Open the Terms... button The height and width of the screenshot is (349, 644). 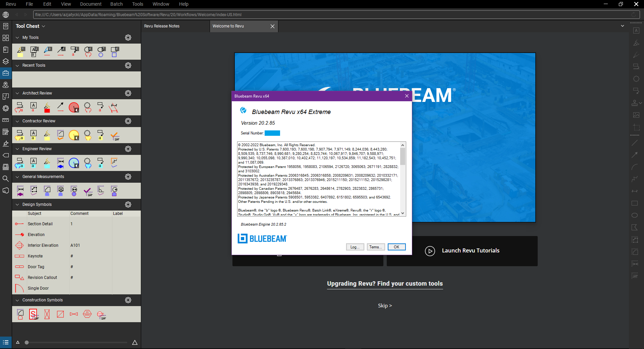[376, 247]
